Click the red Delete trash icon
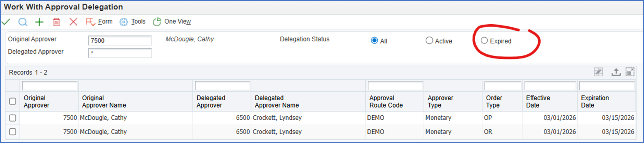 tap(56, 22)
